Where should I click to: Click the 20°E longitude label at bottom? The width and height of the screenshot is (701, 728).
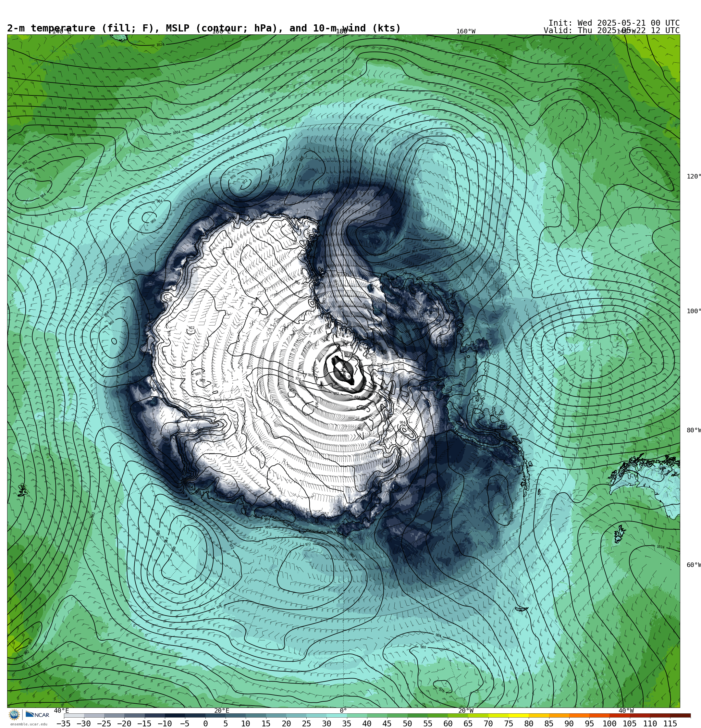point(221,710)
